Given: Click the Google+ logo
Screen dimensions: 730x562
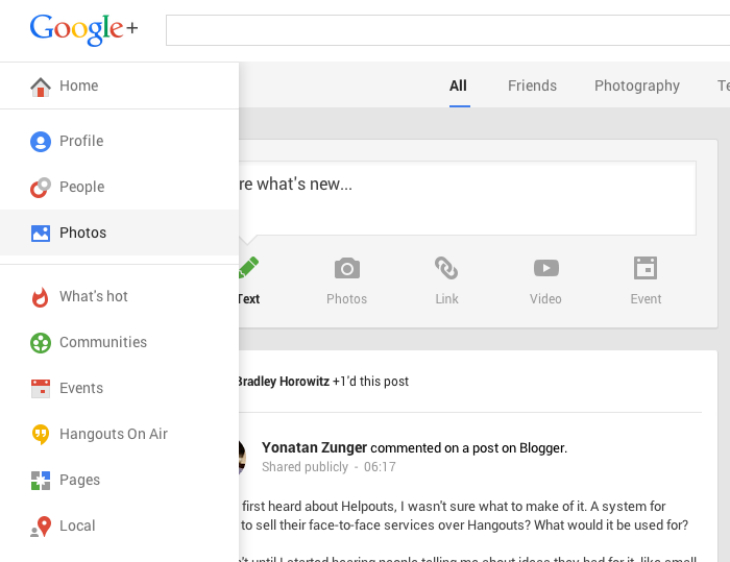Looking at the screenshot, I should tap(84, 29).
